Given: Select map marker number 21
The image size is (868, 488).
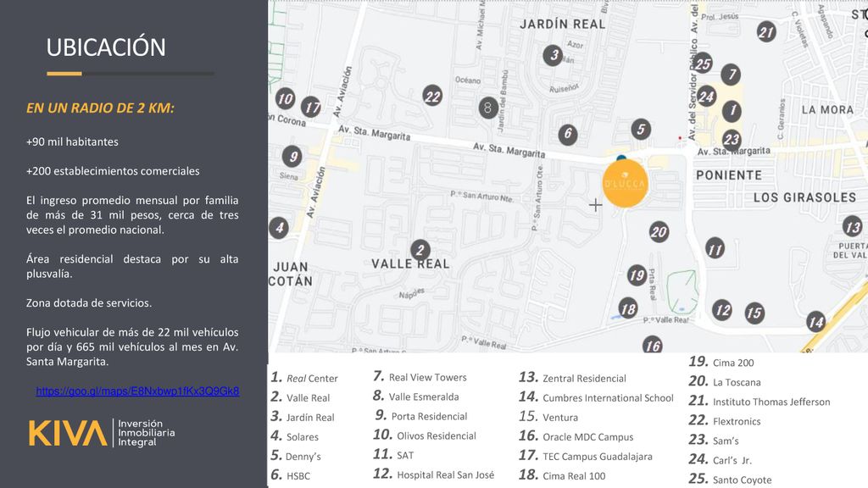Looking at the screenshot, I should pos(766,32).
